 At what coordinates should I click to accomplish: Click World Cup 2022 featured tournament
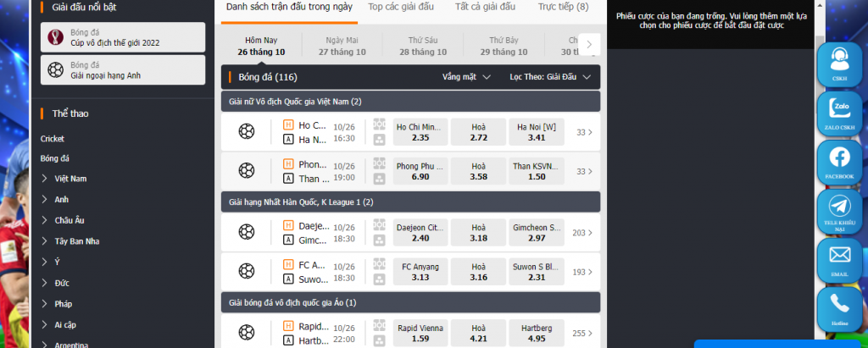click(123, 37)
